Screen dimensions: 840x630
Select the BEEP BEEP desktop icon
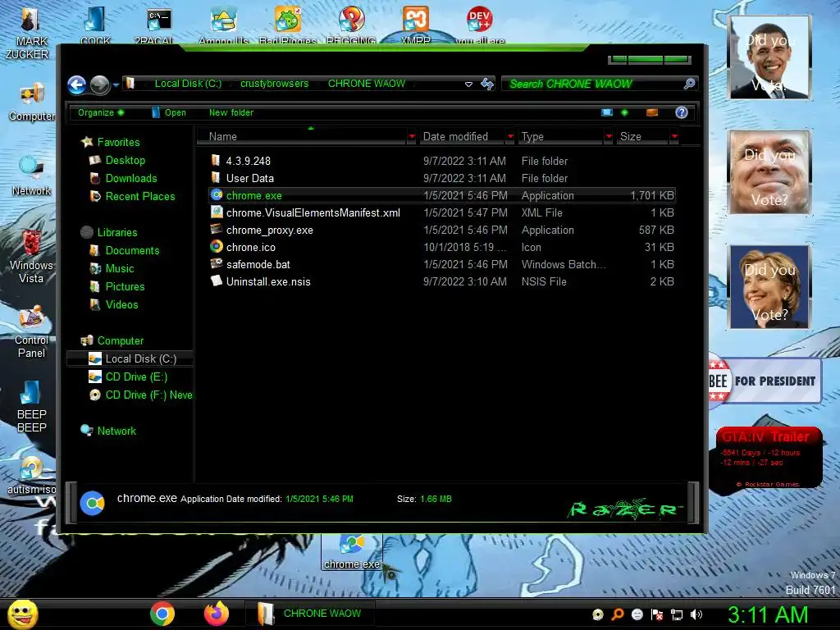tap(31, 407)
